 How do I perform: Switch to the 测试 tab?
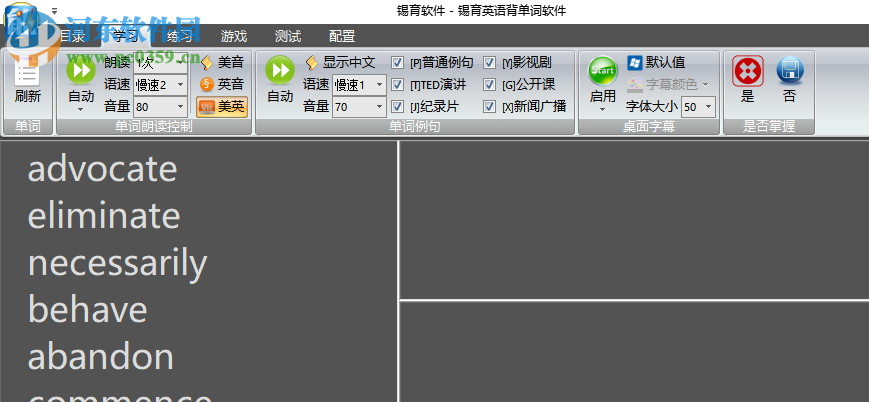point(288,37)
